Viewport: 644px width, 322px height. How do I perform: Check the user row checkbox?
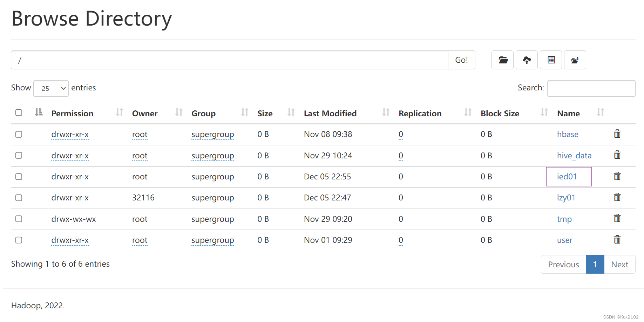click(19, 240)
